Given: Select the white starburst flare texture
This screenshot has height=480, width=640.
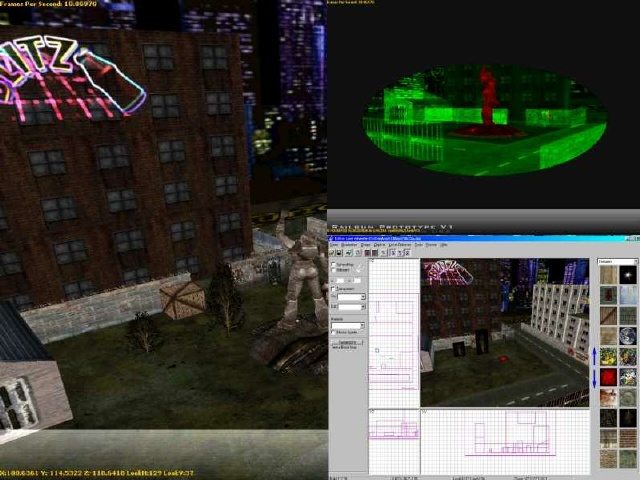Looking at the screenshot, I should pyautogui.click(x=628, y=275).
